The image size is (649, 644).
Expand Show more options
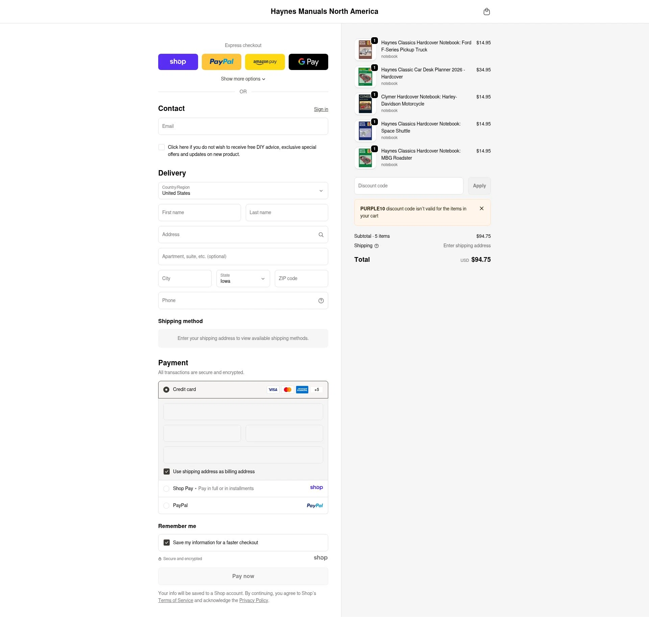[243, 79]
